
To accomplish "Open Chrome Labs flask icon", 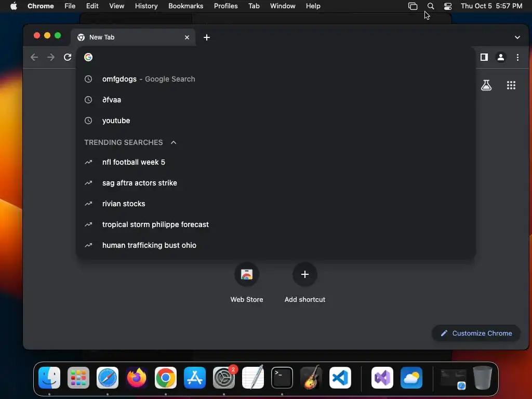I will coord(486,85).
